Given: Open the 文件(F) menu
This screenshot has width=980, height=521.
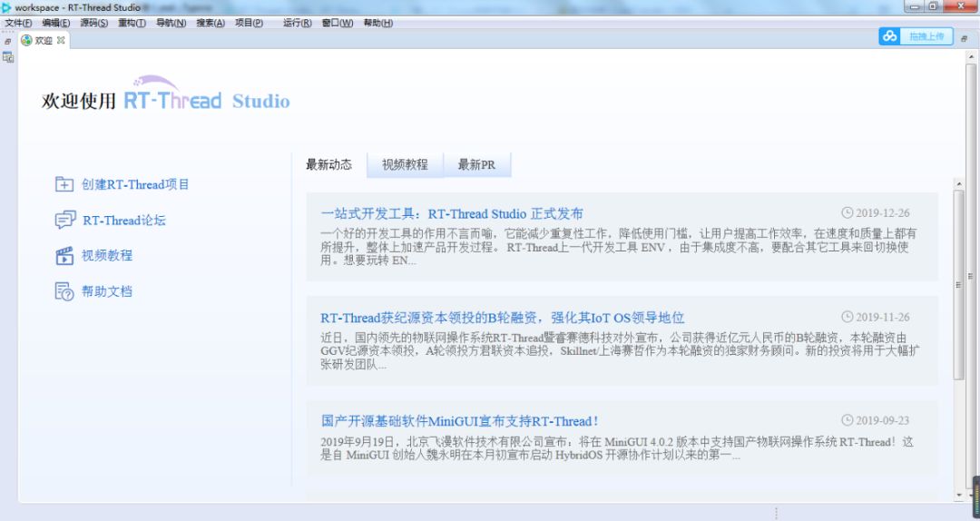Looking at the screenshot, I should (19, 23).
